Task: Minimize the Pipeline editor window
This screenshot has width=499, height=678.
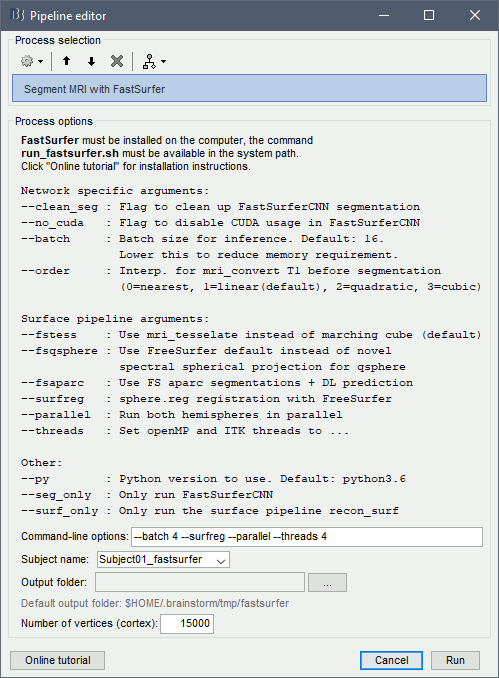Action: pos(384,15)
